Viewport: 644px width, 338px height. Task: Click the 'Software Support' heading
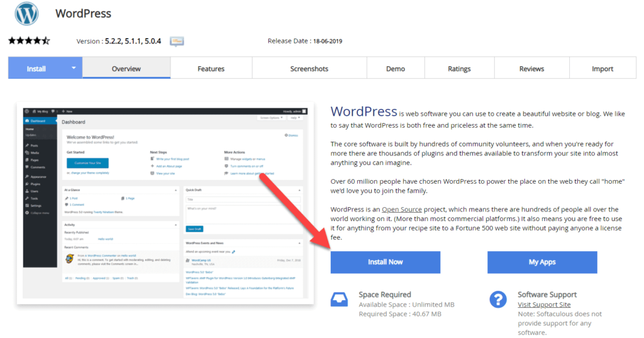coord(547,295)
